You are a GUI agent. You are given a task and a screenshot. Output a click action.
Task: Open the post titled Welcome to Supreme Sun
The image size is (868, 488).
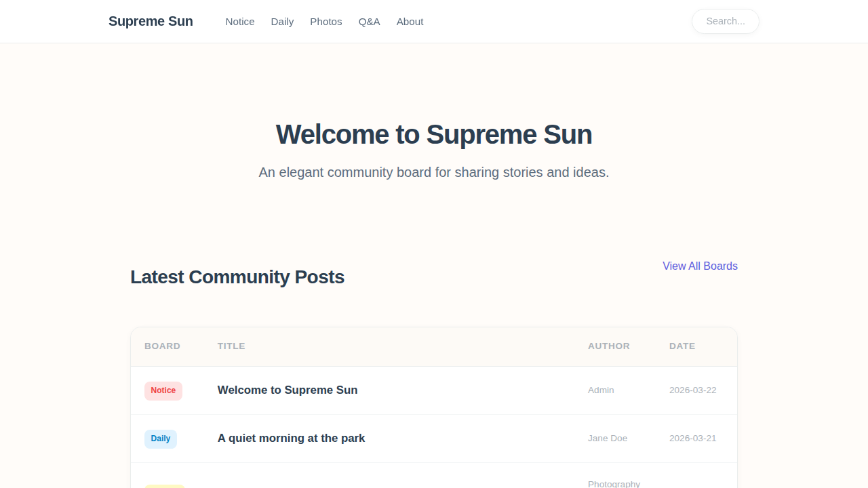[x=288, y=390]
